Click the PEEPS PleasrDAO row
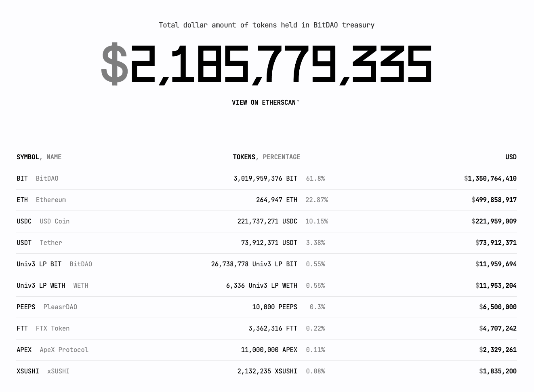The width and height of the screenshot is (534, 392). (x=267, y=307)
